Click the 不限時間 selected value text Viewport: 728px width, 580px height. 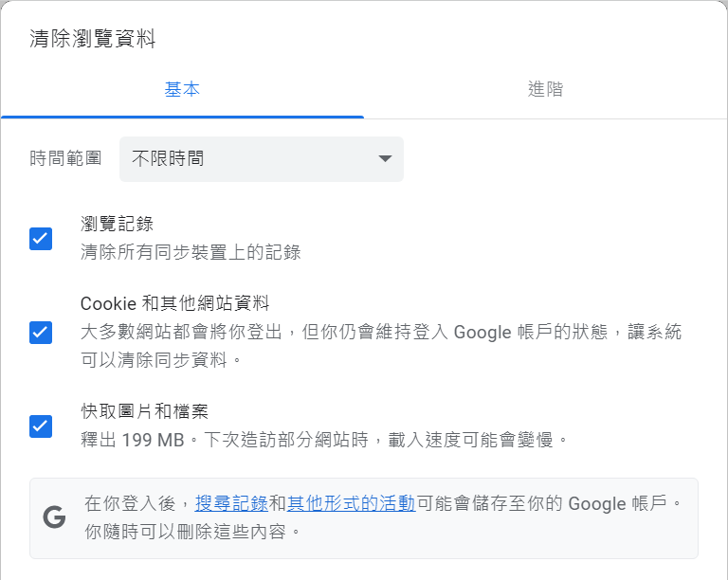(168, 158)
